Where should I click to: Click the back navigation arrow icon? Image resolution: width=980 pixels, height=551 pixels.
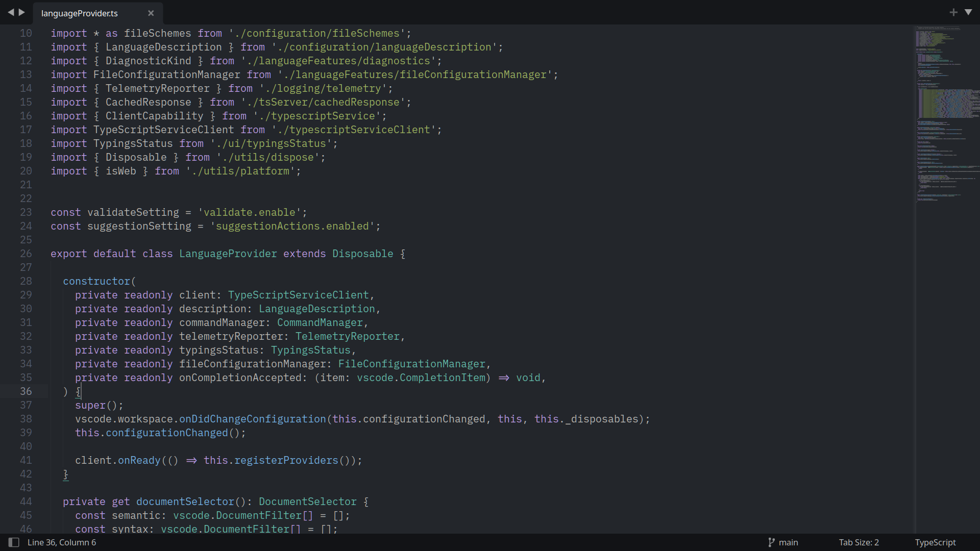click(11, 12)
